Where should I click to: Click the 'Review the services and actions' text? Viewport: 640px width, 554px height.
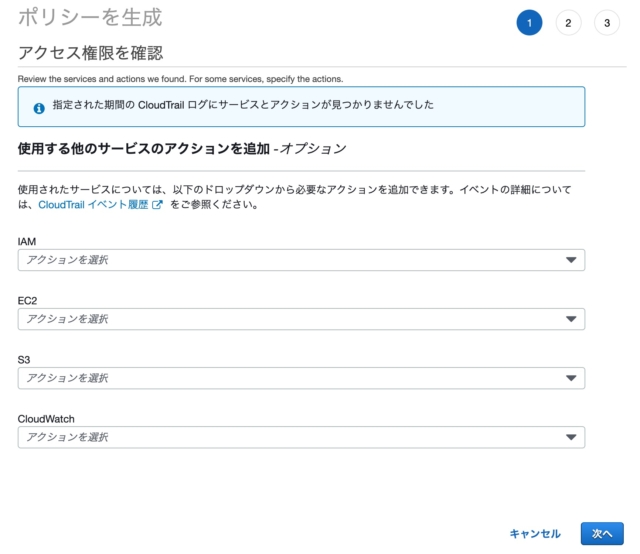pyautogui.click(x=180, y=79)
